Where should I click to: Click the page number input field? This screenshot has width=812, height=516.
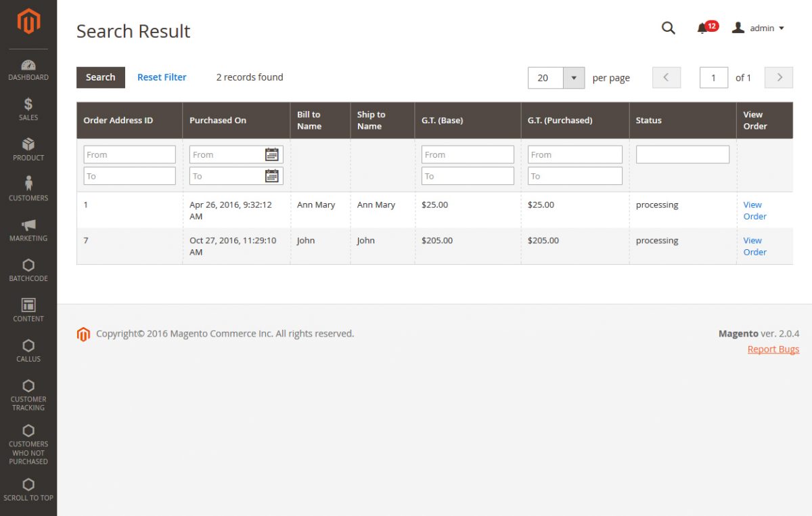pos(713,78)
